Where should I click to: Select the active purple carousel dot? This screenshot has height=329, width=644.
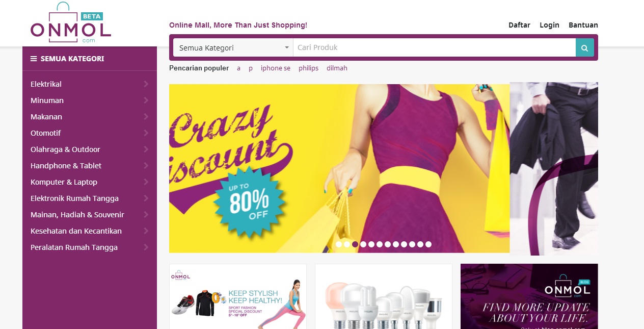pyautogui.click(x=355, y=244)
